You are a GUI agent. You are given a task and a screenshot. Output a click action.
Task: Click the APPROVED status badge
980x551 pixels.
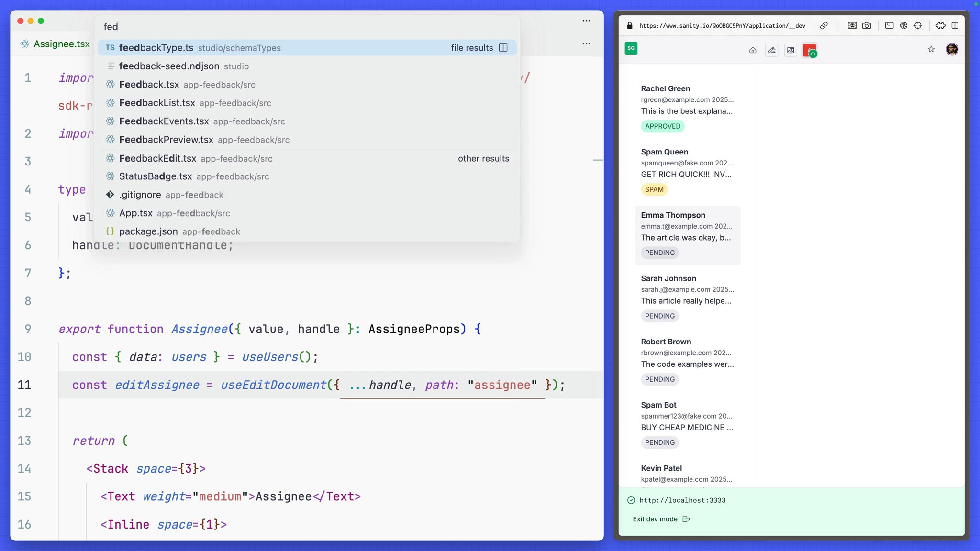(x=663, y=126)
